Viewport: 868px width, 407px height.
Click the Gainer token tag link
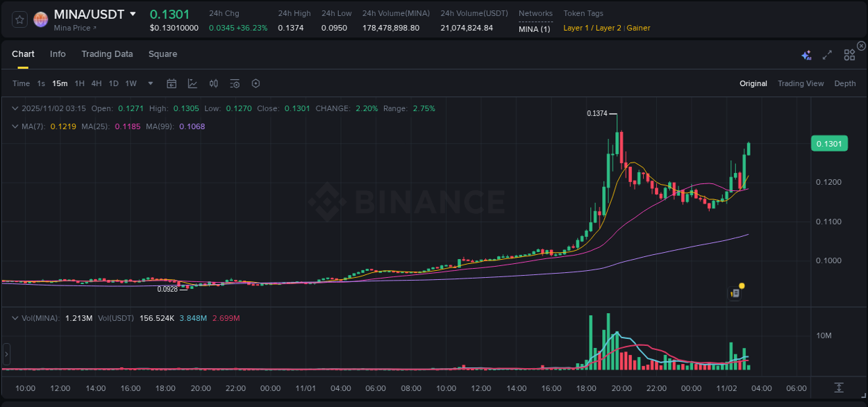click(x=636, y=28)
